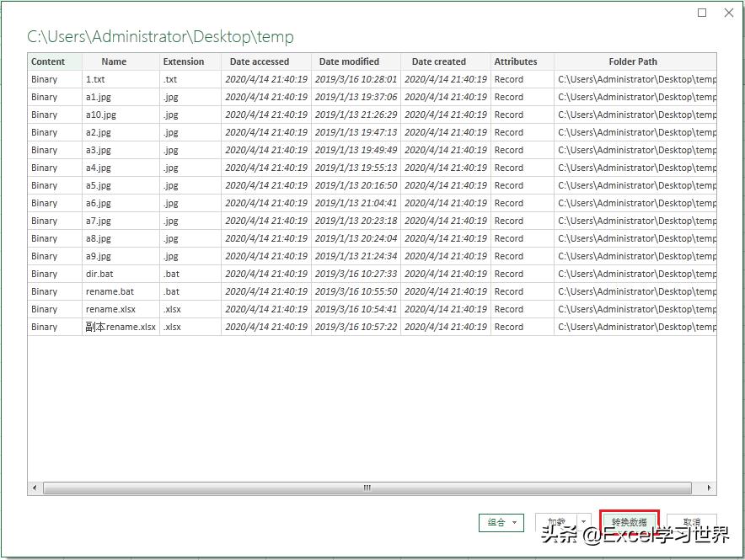Click the 转换数据 (Transform Data) button
This screenshot has height=560, width=745.
(630, 522)
